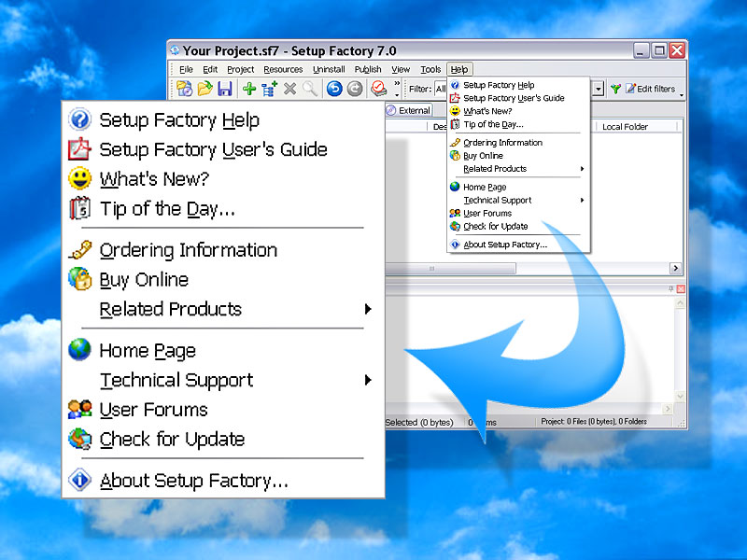Click the add folder tree icon with plus

pyautogui.click(x=269, y=89)
